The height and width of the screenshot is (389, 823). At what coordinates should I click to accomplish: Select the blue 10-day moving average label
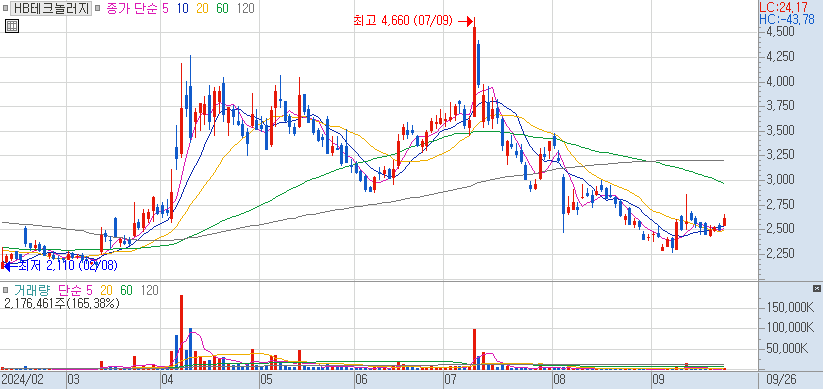pyautogui.click(x=183, y=8)
